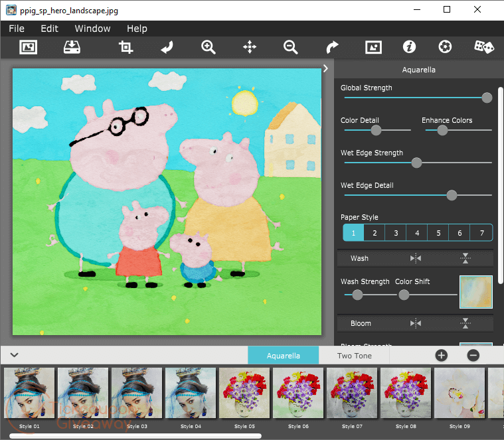The height and width of the screenshot is (440, 504).
Task: Select Paper Style 1
Action: (353, 233)
